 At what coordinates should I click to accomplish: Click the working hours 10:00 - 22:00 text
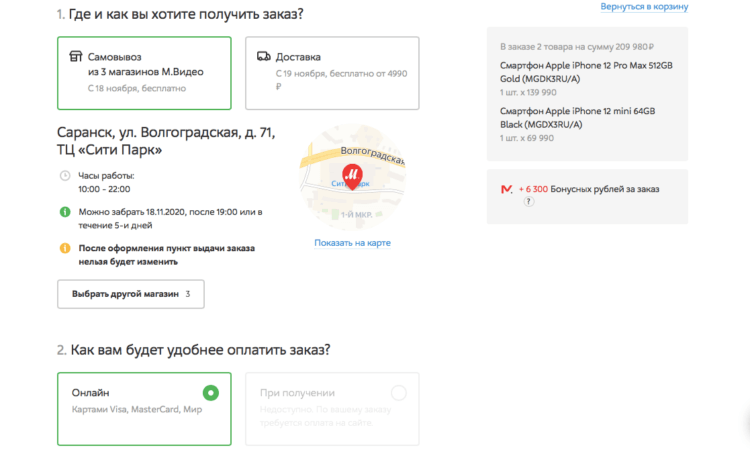pyautogui.click(x=104, y=189)
